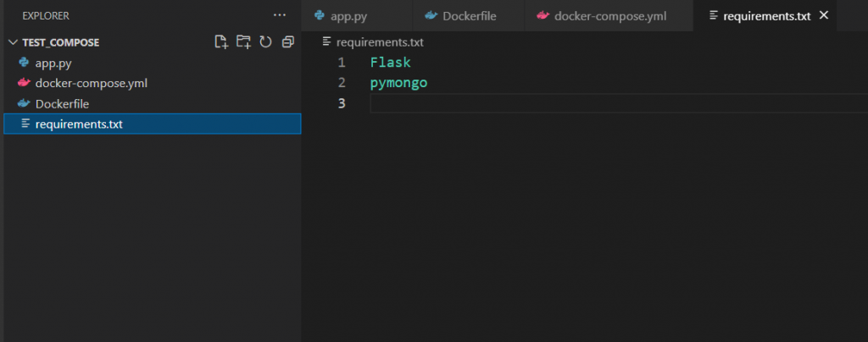Screen dimensions: 868x342
Task: Click the Python icon on app.py tab
Action: click(320, 15)
